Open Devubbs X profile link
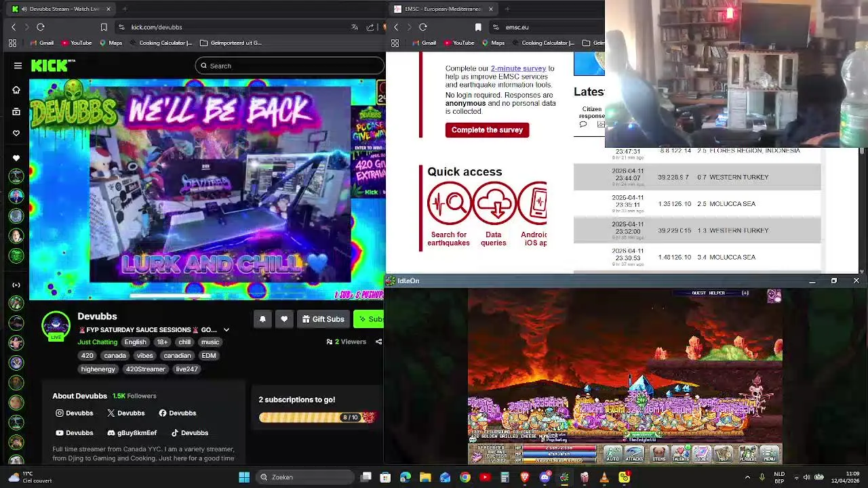Image resolution: width=868 pixels, height=488 pixels. click(125, 413)
